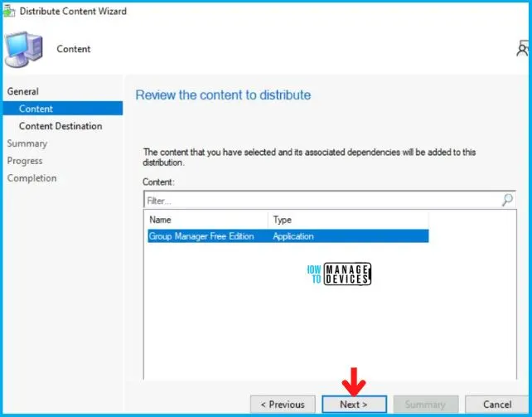This screenshot has height=417, width=532.
Task: Select the General step in sidebar
Action: coord(22,91)
